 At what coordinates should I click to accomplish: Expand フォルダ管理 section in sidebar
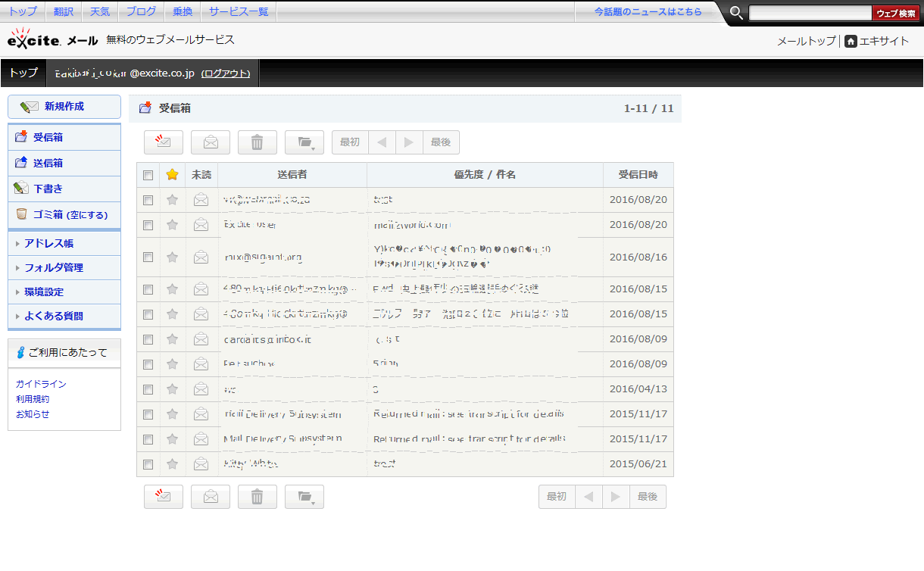coord(53,267)
